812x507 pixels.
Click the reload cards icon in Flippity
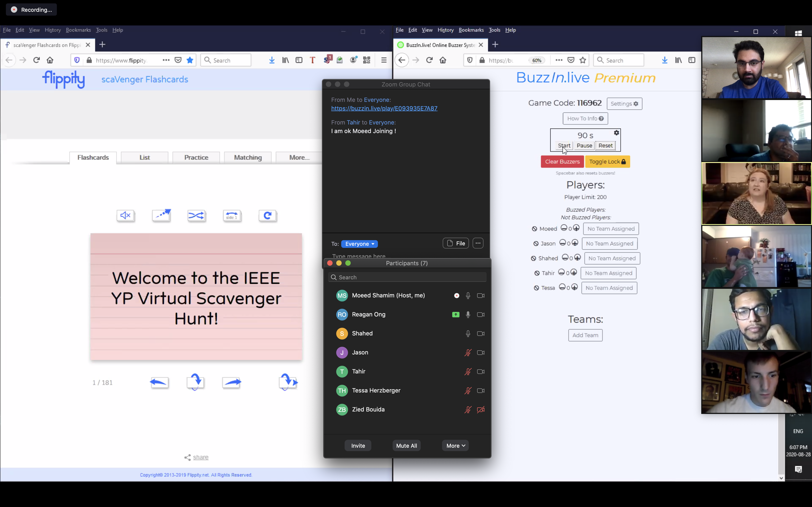pyautogui.click(x=267, y=215)
